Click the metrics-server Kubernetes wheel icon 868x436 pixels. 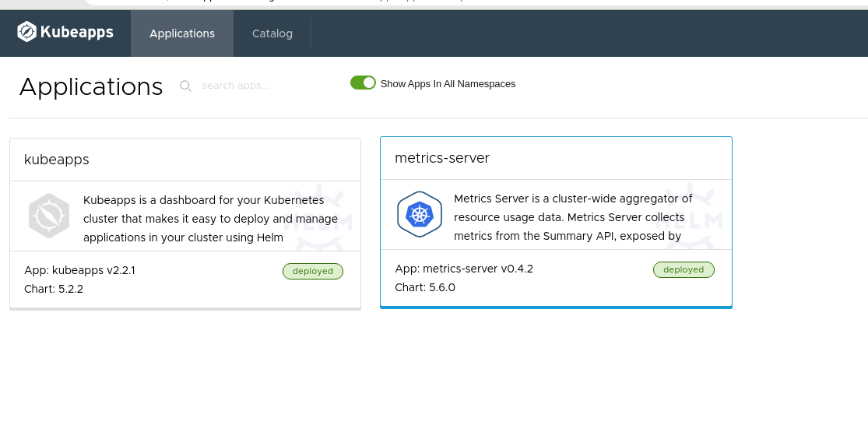(420, 214)
